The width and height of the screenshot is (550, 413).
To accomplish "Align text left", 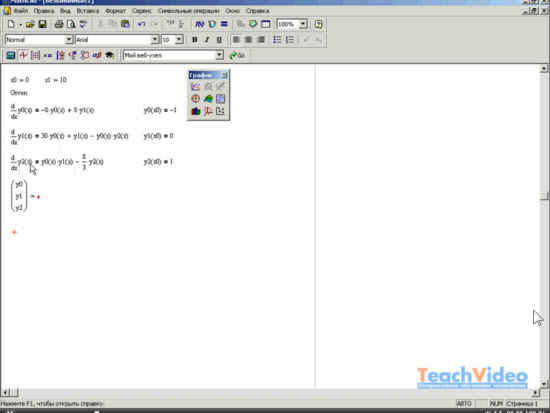I will pos(236,40).
